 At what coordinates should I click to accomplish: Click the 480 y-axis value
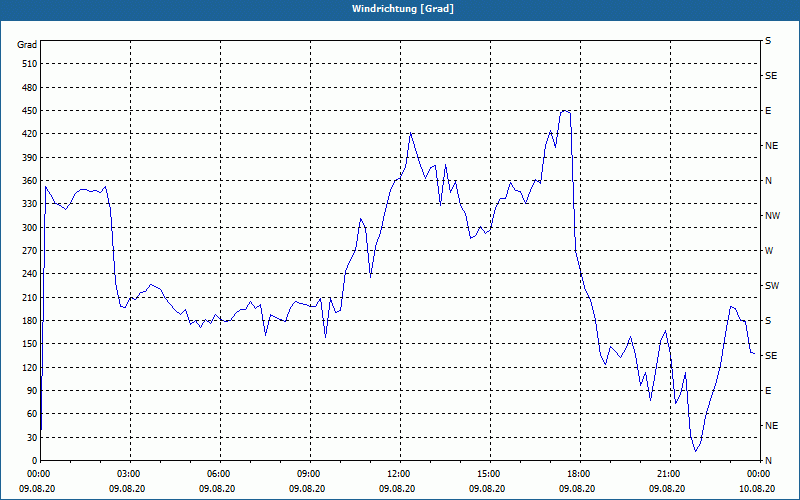click(x=30, y=87)
